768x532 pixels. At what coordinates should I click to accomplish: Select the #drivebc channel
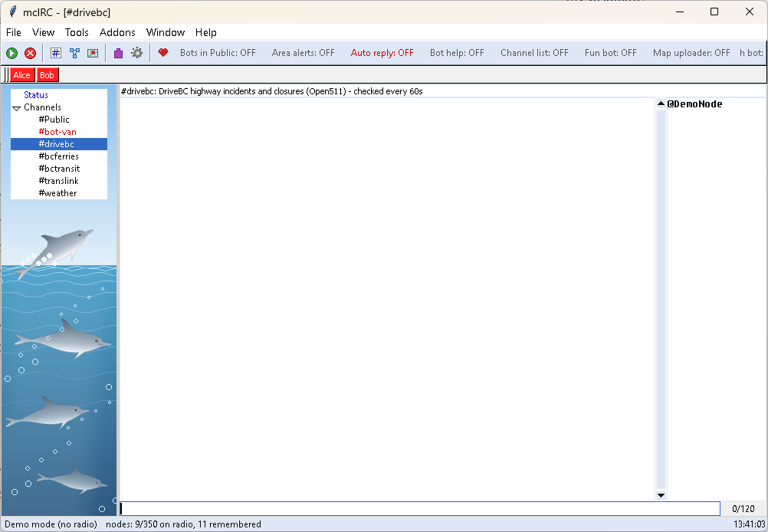point(59,144)
